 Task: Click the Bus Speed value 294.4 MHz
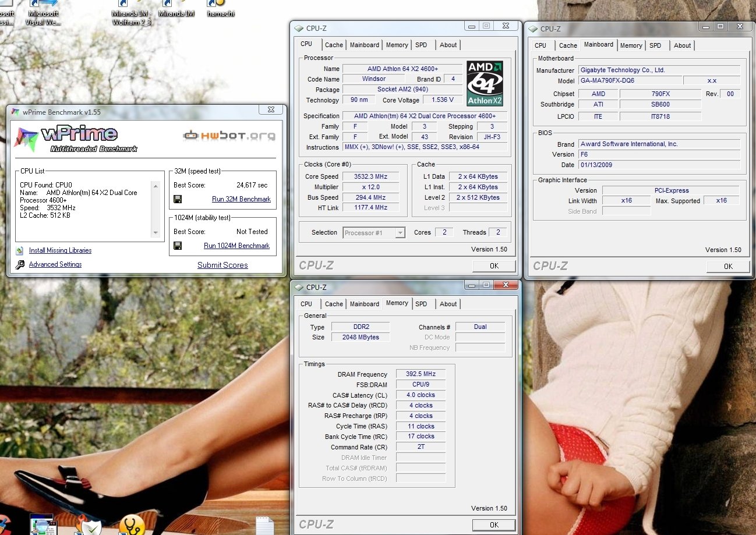click(x=370, y=197)
